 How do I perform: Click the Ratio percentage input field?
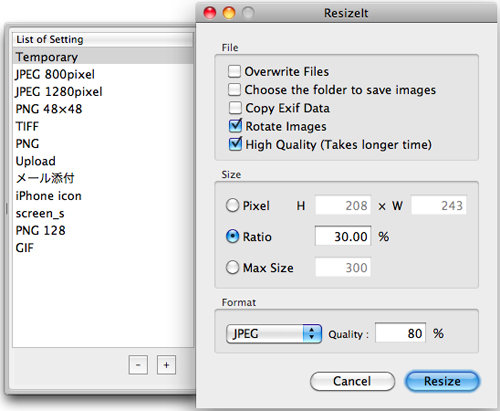(x=343, y=236)
